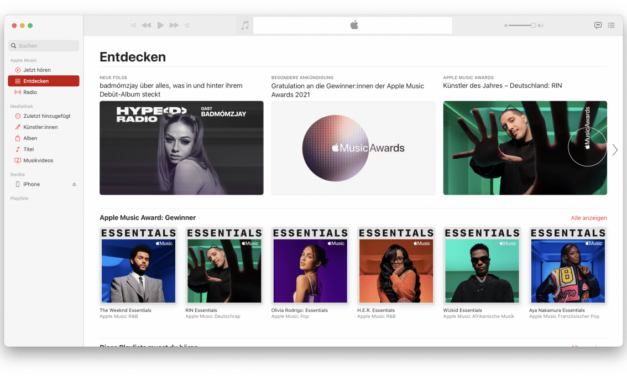627x376 pixels.
Task: Skip forward to next track
Action: click(174, 25)
